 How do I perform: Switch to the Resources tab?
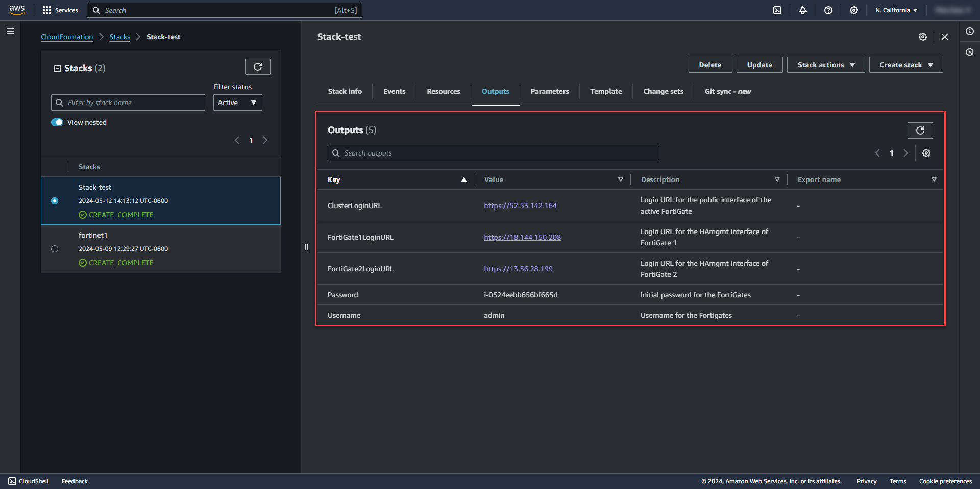point(444,92)
